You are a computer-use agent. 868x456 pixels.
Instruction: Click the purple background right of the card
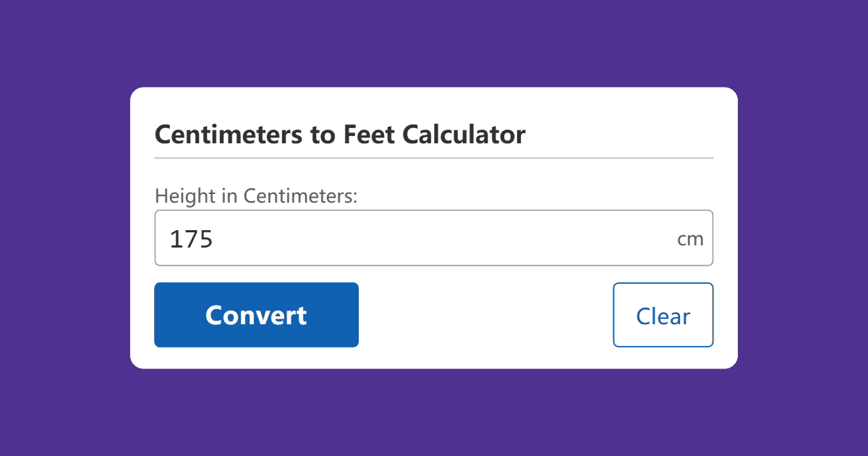[803, 228]
